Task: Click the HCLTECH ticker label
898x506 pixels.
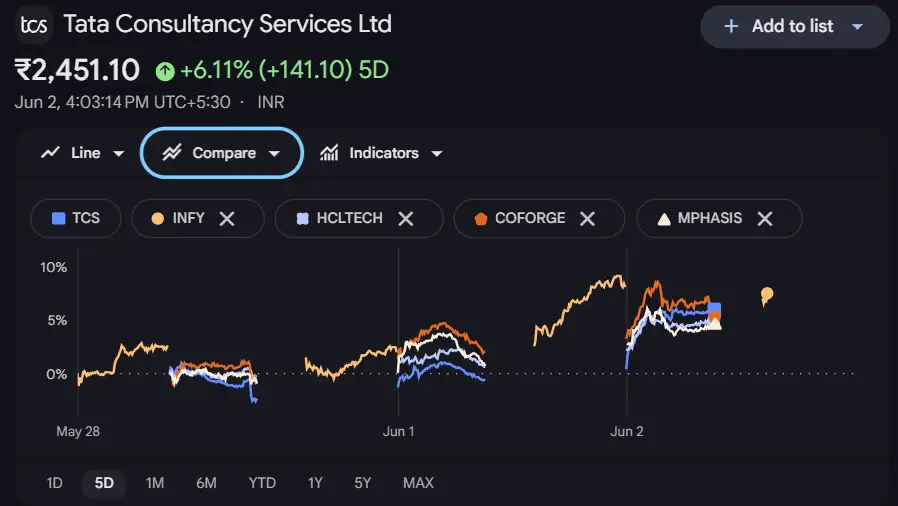Action: click(349, 218)
